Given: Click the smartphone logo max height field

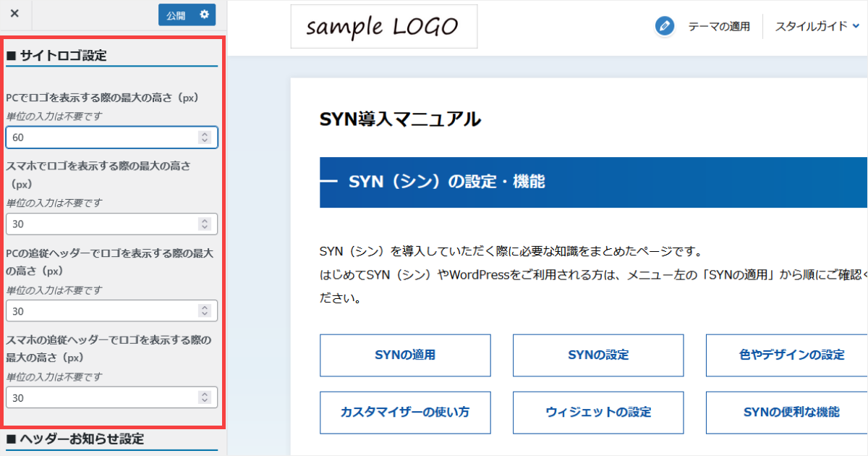Looking at the screenshot, I should 101,224.
